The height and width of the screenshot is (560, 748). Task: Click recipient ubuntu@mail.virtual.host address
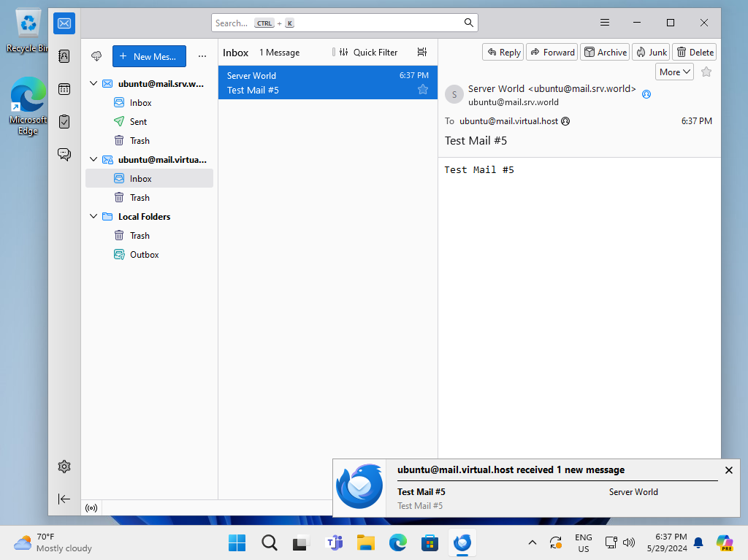[x=508, y=121]
